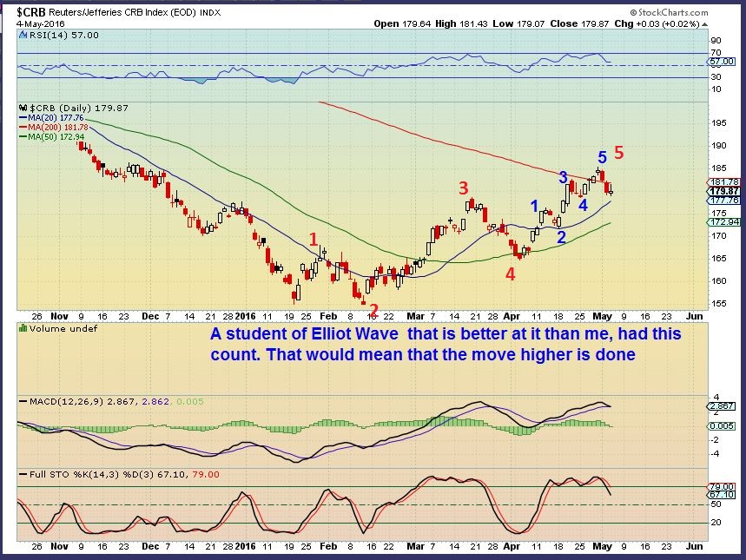Click the Volume undef label
Viewport: 746px width, 560px height.
[x=63, y=328]
